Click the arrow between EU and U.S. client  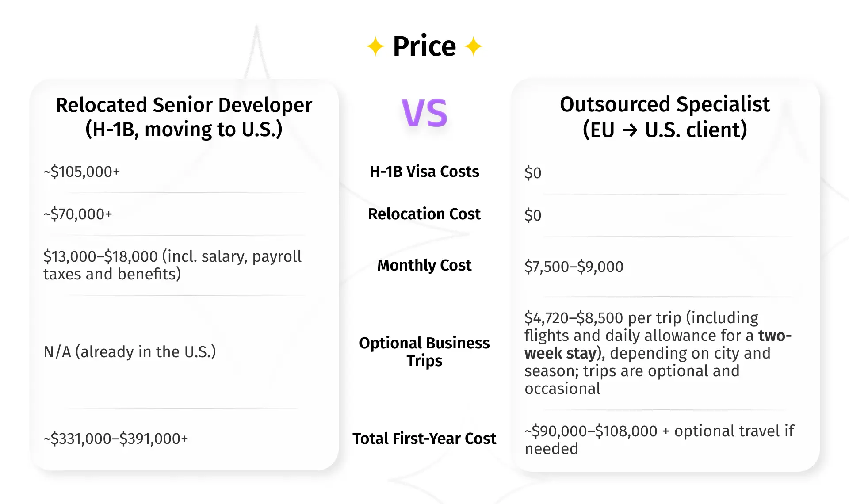630,130
